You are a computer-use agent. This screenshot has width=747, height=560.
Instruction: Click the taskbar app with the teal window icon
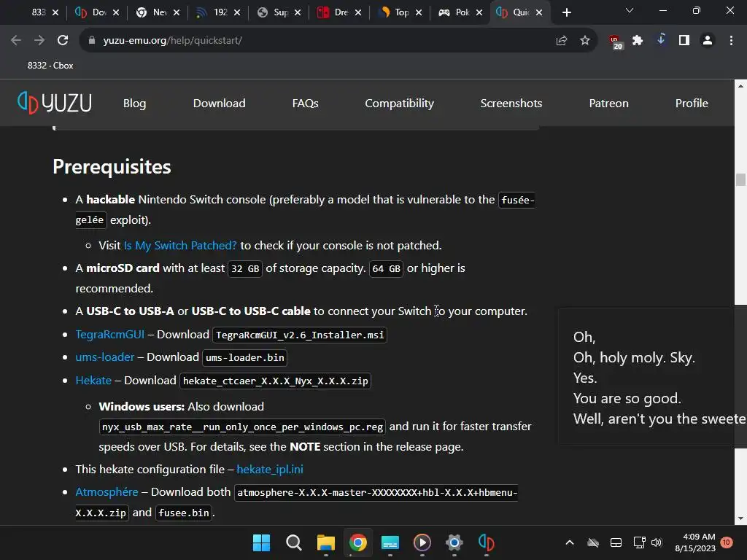click(x=390, y=542)
